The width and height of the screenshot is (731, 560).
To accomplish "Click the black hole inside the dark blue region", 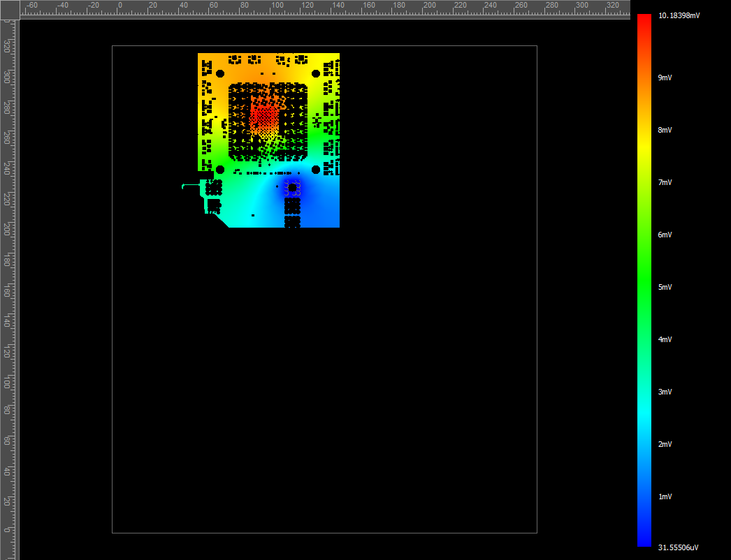I will [x=292, y=188].
